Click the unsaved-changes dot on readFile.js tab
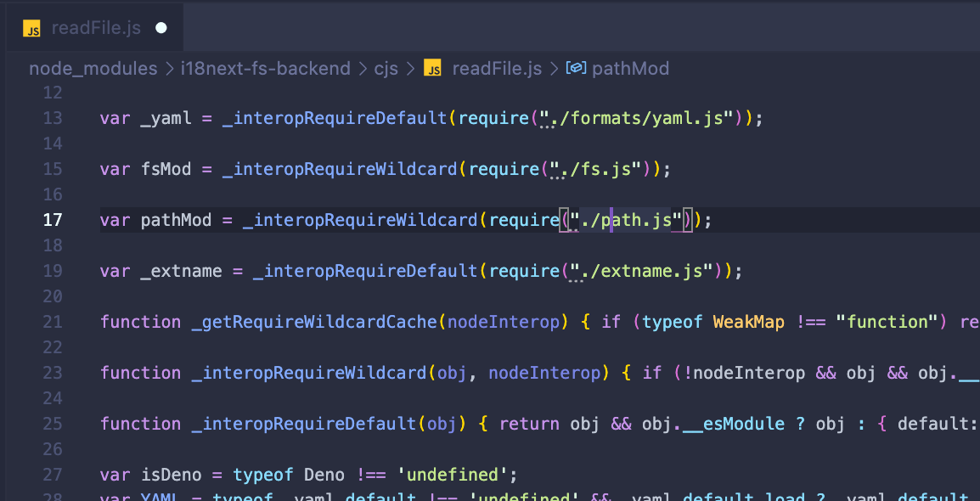Image resolution: width=980 pixels, height=501 pixels. click(161, 28)
